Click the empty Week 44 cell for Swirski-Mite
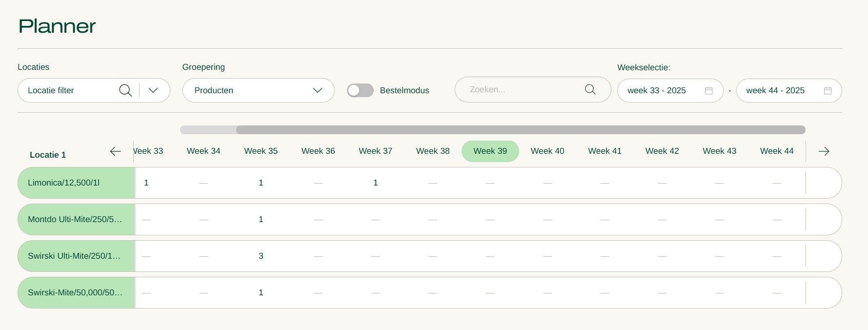 [x=777, y=293]
